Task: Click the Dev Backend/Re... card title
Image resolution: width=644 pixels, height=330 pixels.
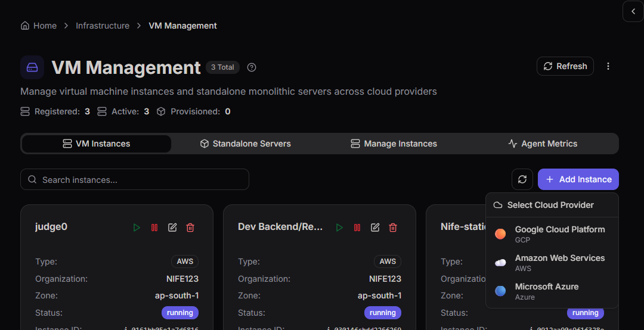Action: click(280, 226)
